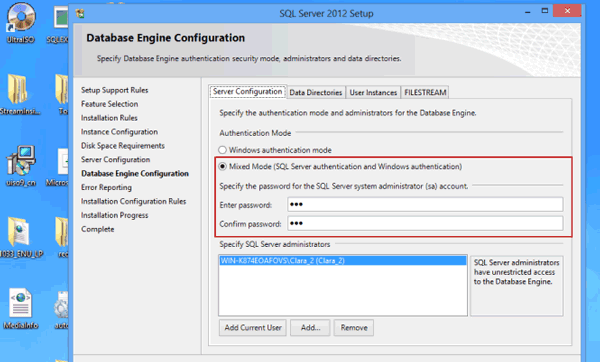Open the User Instances tab

(x=373, y=92)
